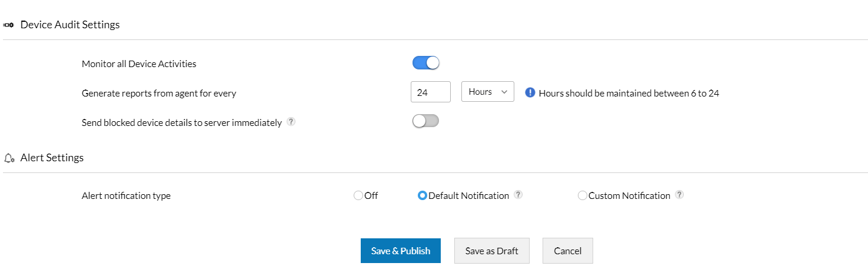Click help icon next to Default Notification
Screen dimensions: 868x276
[x=518, y=195]
